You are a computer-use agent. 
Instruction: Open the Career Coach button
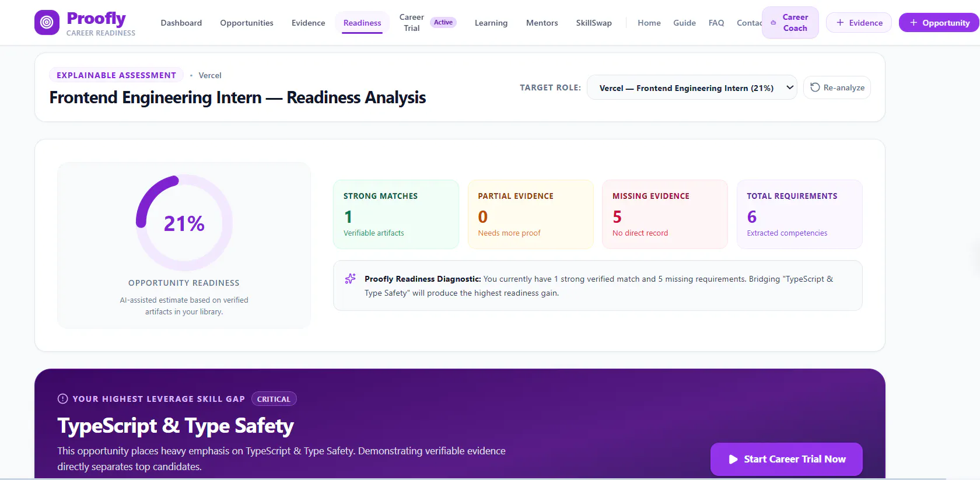pos(790,23)
